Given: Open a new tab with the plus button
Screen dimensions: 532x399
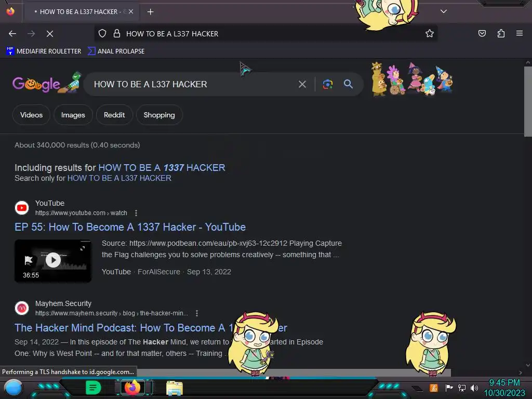Looking at the screenshot, I should 150,12.
